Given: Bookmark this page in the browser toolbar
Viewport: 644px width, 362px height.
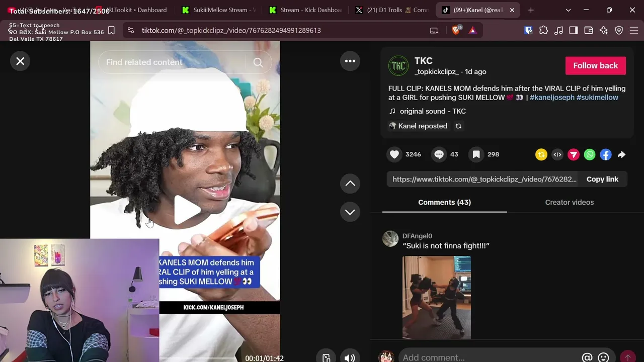Looking at the screenshot, I should point(111,30).
